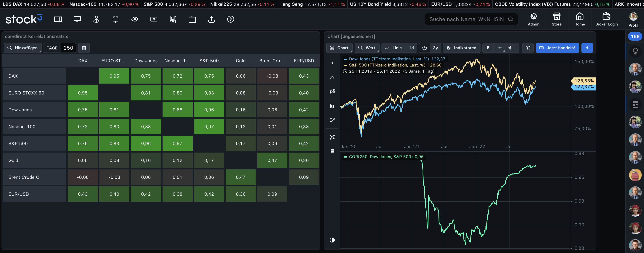This screenshot has height=253, width=644.
Task: Select the DAX / EURO STOXX 50 cell 0,95
Action: (114, 76)
